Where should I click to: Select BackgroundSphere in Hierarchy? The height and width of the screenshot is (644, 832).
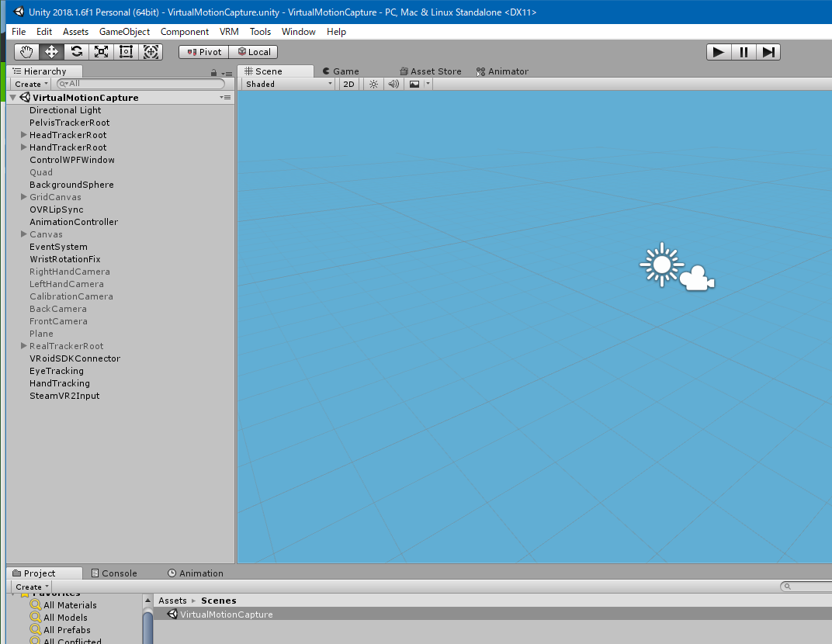120,185
